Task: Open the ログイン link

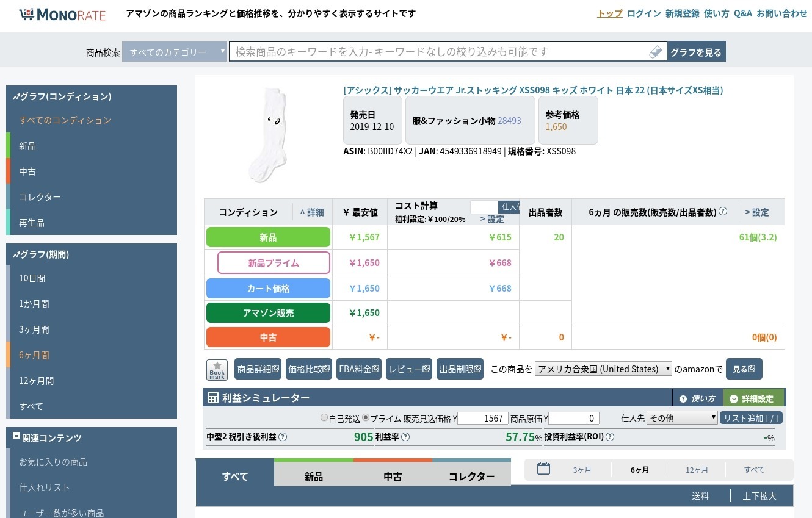Action: (x=644, y=13)
